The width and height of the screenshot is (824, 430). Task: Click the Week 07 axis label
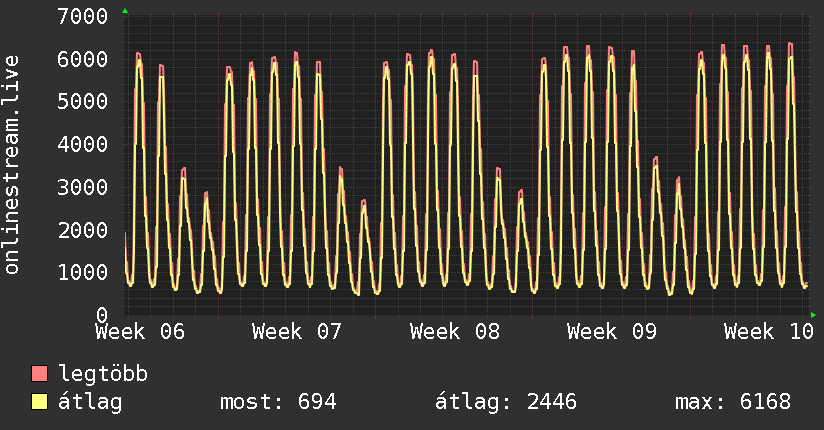tap(297, 332)
